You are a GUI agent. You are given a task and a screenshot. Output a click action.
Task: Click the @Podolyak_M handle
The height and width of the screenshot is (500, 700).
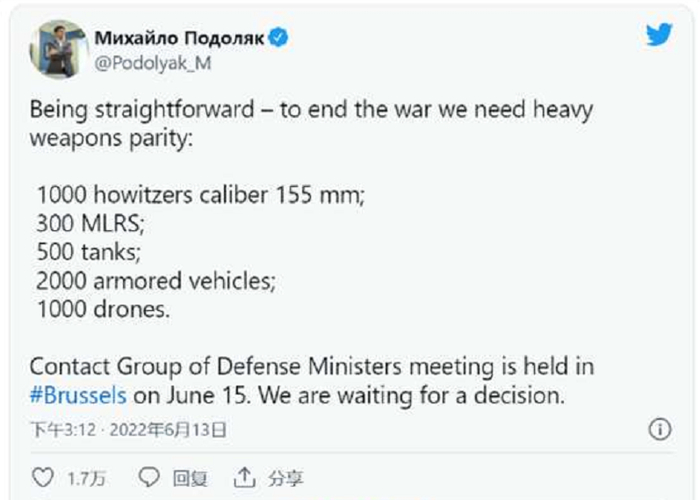click(153, 62)
